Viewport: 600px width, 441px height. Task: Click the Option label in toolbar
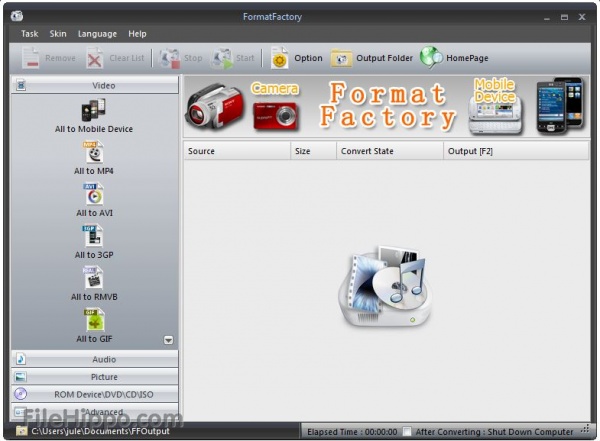(308, 58)
